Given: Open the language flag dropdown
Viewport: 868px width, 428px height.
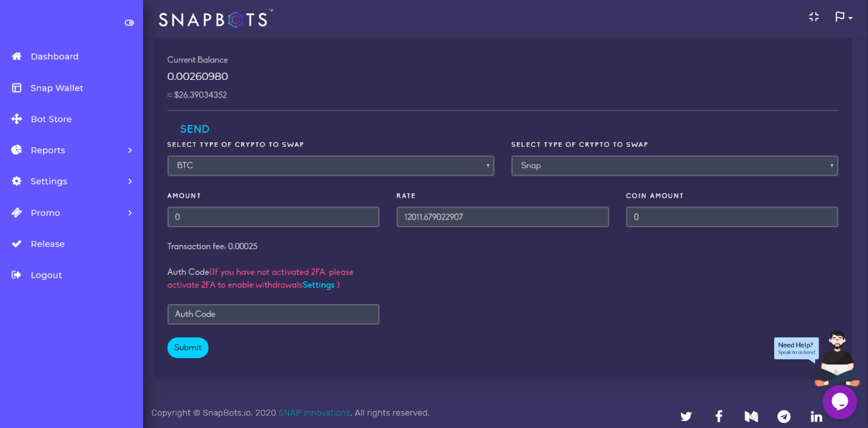Looking at the screenshot, I should pyautogui.click(x=843, y=17).
